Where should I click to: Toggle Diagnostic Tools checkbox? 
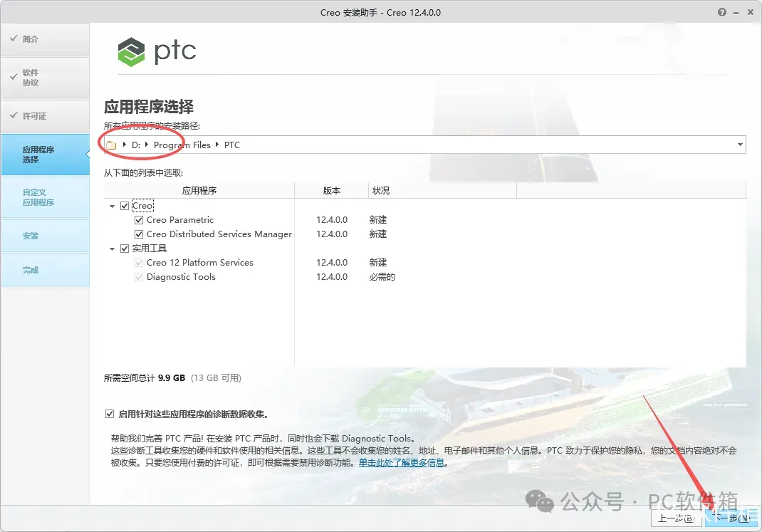click(x=139, y=277)
